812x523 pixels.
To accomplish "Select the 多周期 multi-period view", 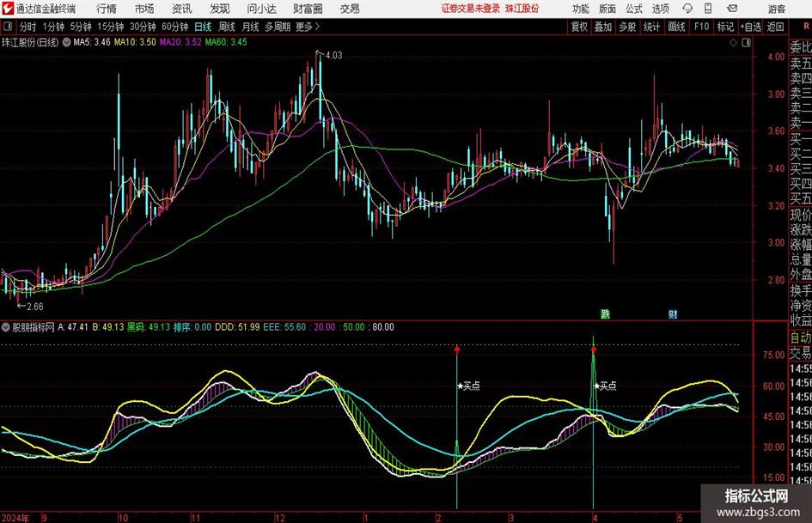I will pyautogui.click(x=277, y=27).
